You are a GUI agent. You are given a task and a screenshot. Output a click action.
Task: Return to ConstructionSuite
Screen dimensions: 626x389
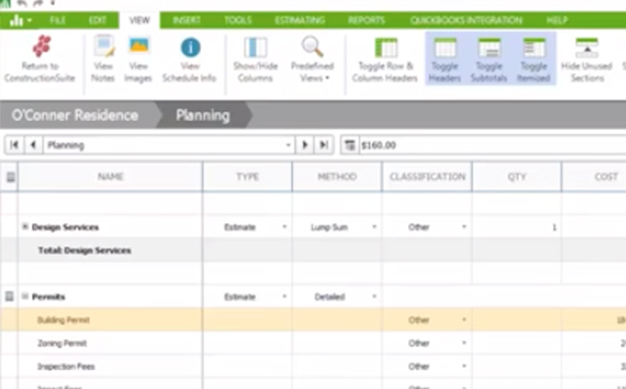40,58
